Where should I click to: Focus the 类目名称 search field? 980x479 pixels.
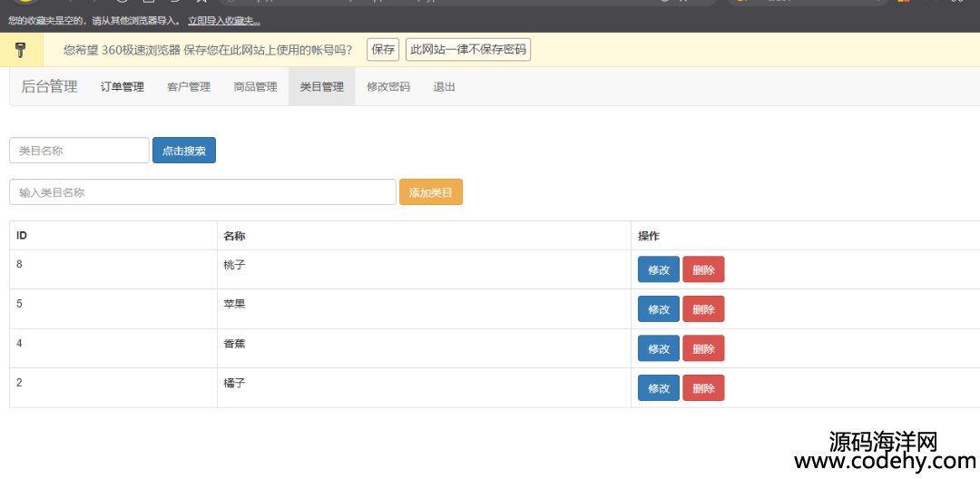pyautogui.click(x=79, y=151)
